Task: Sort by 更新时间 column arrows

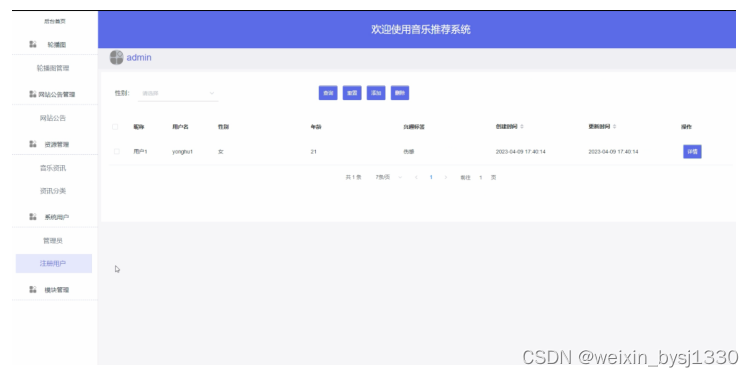Action: point(615,126)
